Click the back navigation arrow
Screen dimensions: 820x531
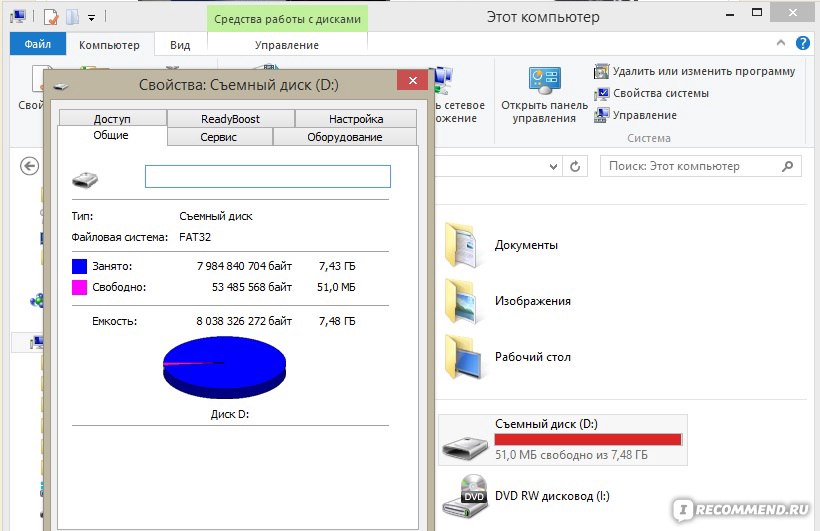[x=29, y=166]
